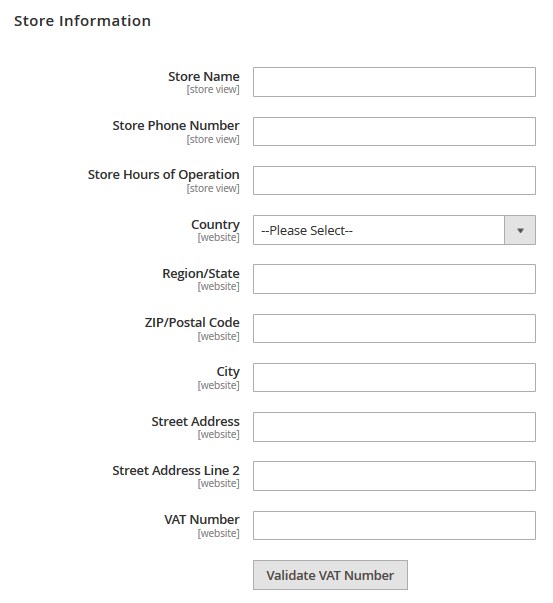Click the Store Phone Number label
The width and height of the screenshot is (553, 603).
click(x=176, y=125)
